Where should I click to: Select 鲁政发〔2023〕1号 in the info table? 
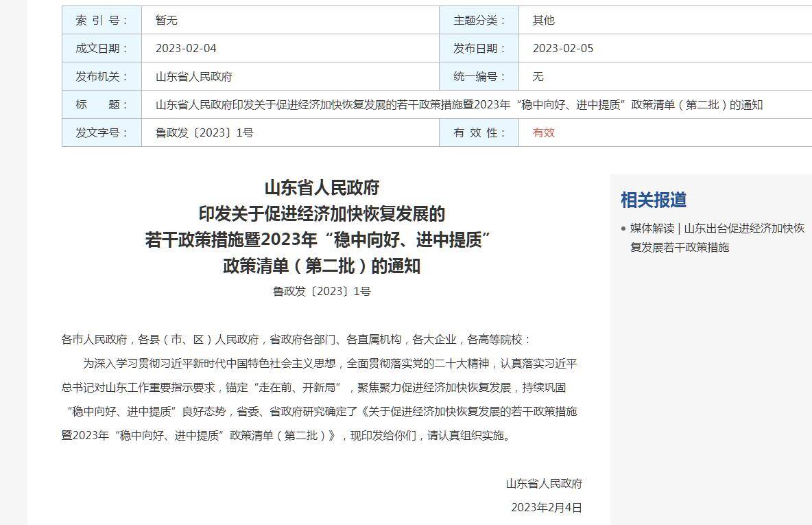tap(204, 133)
